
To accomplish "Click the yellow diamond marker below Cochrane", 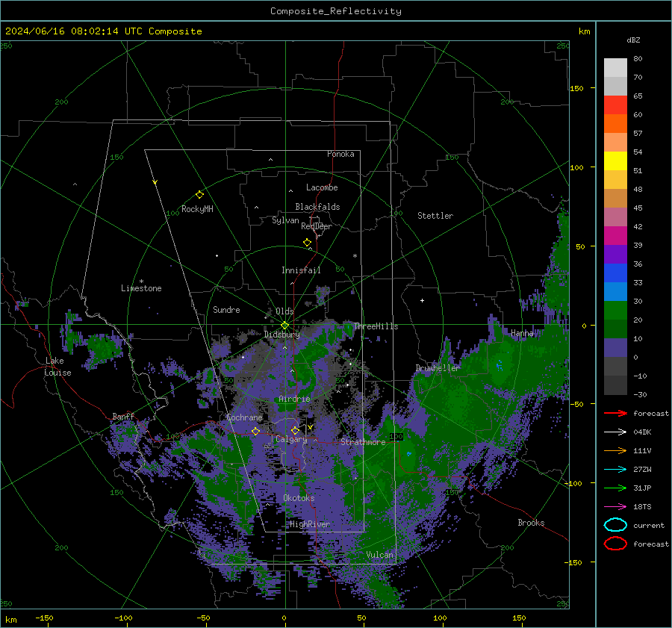I will tap(255, 431).
